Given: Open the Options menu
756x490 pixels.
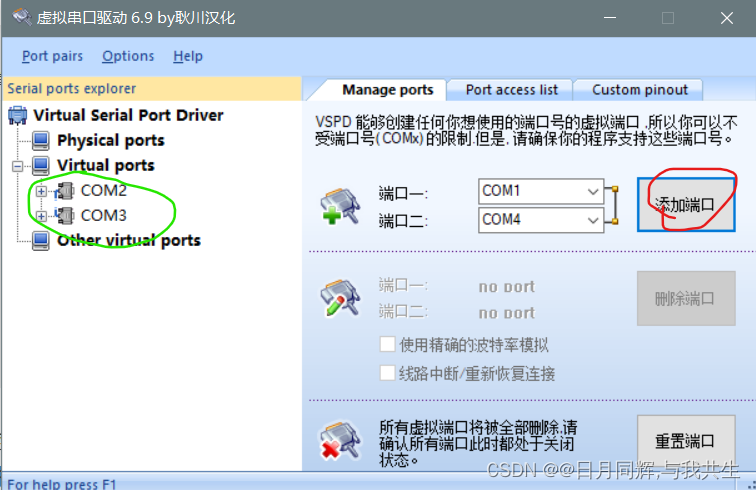Looking at the screenshot, I should click(128, 56).
